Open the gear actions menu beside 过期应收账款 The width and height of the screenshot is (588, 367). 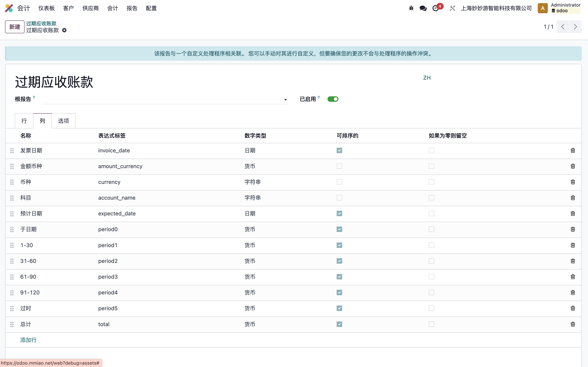coord(64,30)
